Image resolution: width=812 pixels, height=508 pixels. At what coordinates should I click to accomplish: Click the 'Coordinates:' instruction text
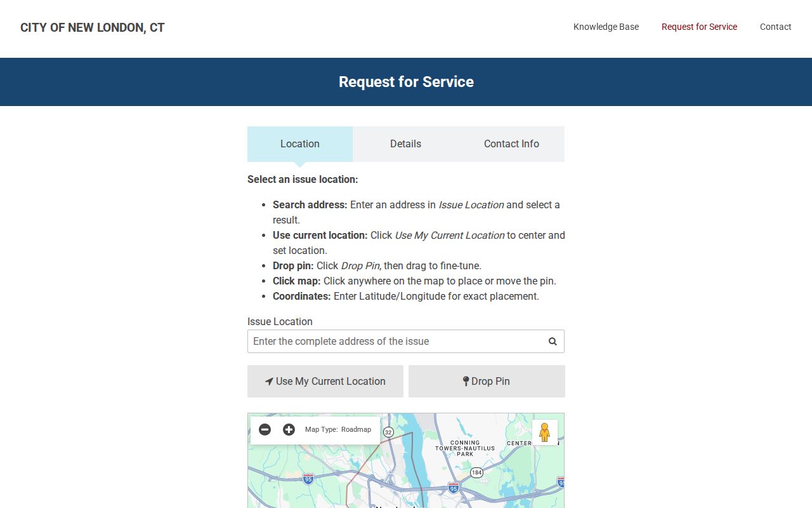point(302,297)
